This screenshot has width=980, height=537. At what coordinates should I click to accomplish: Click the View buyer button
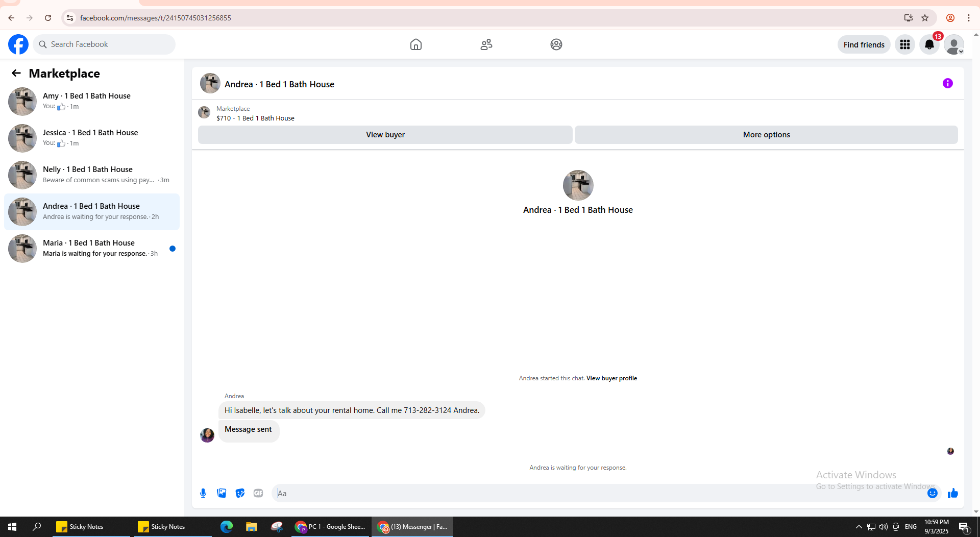(x=385, y=135)
